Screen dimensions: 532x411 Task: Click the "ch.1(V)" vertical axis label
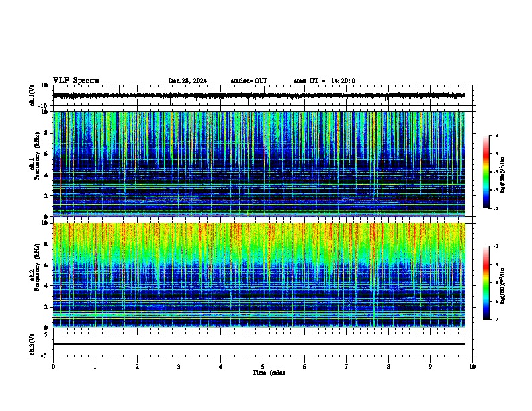(32, 95)
